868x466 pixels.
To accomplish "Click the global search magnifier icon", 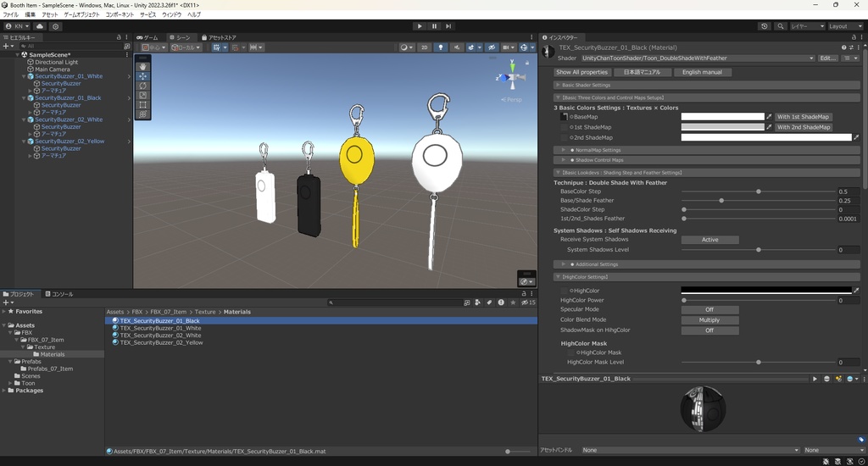I will point(779,26).
